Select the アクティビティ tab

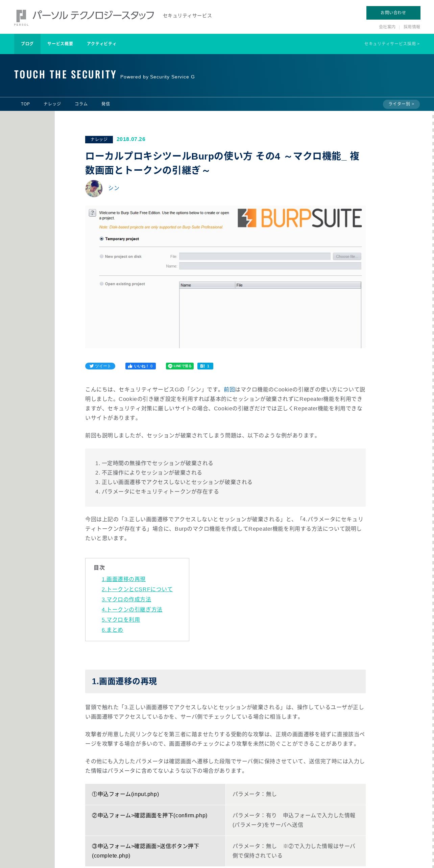click(x=101, y=44)
